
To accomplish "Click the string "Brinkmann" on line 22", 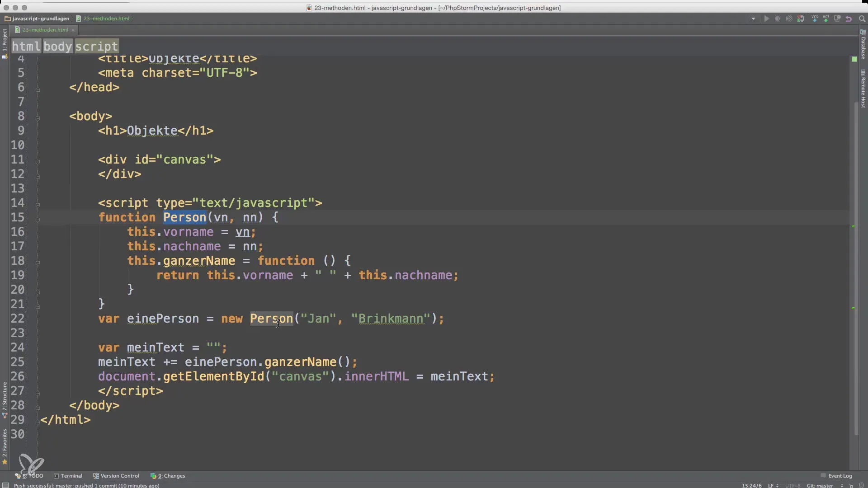I will pos(391,319).
